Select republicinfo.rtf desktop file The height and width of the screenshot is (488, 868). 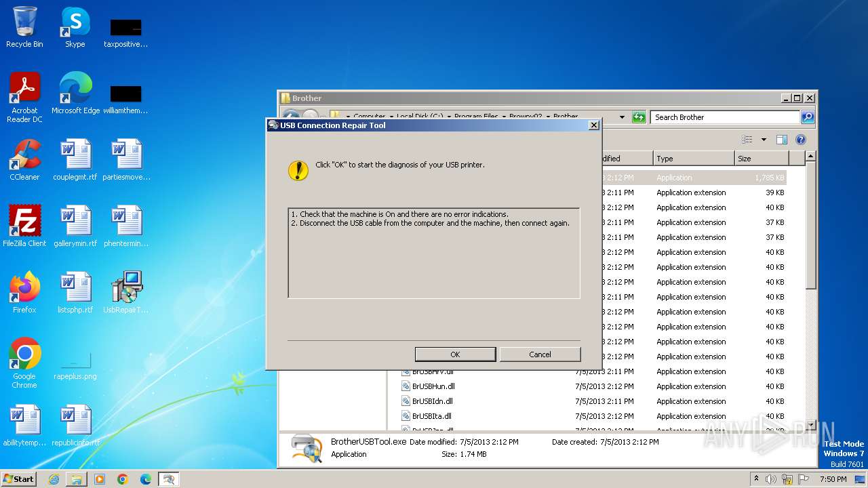tap(75, 426)
